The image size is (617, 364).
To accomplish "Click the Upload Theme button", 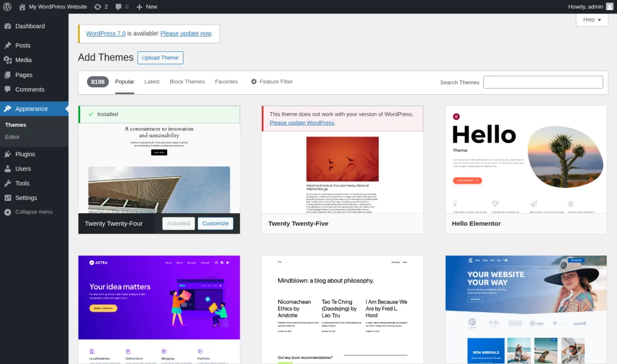I will [x=160, y=58].
